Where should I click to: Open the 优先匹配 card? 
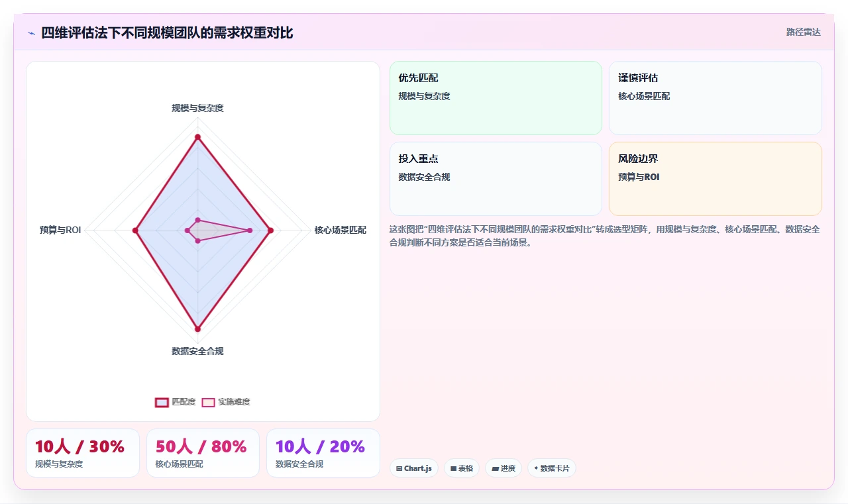click(x=496, y=98)
